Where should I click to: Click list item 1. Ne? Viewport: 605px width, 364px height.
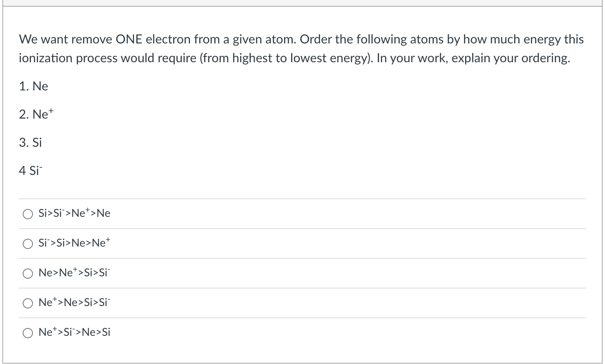point(33,86)
